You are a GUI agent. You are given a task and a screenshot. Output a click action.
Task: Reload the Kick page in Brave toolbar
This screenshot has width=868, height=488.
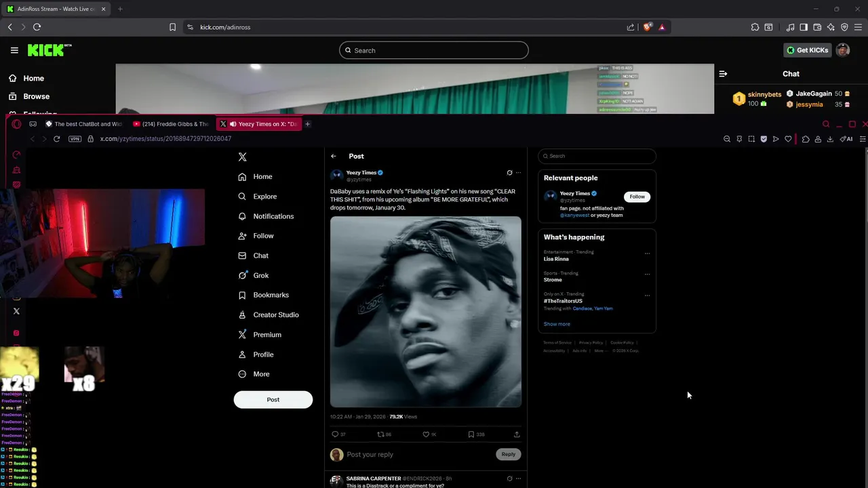point(37,27)
